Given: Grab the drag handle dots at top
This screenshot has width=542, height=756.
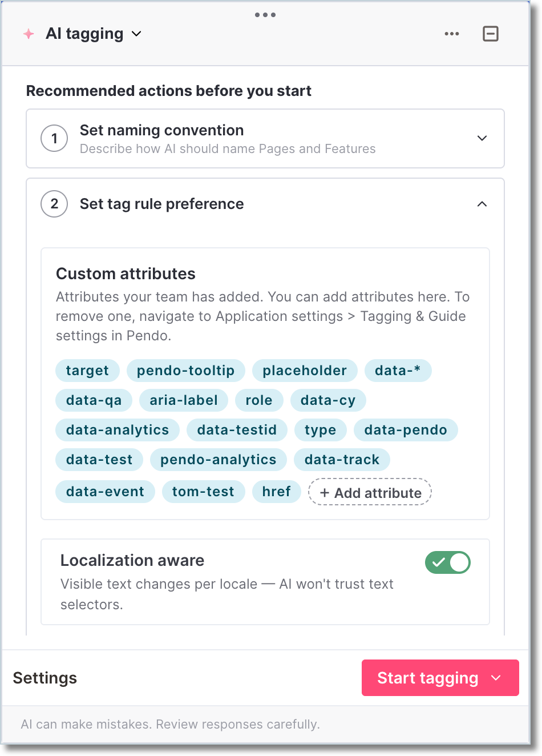Looking at the screenshot, I should tap(265, 15).
